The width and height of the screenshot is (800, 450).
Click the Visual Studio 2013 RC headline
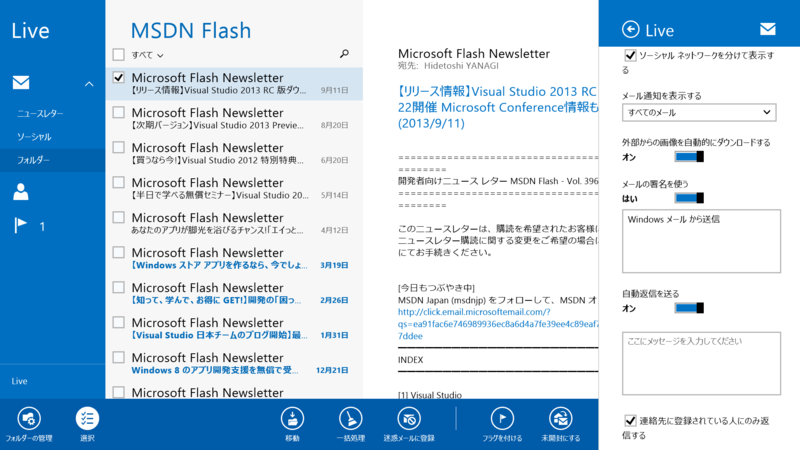498,107
